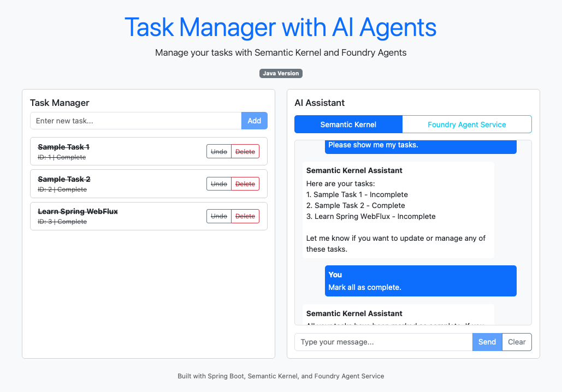Undo the Learn Spring WebFlux task

coord(218,216)
